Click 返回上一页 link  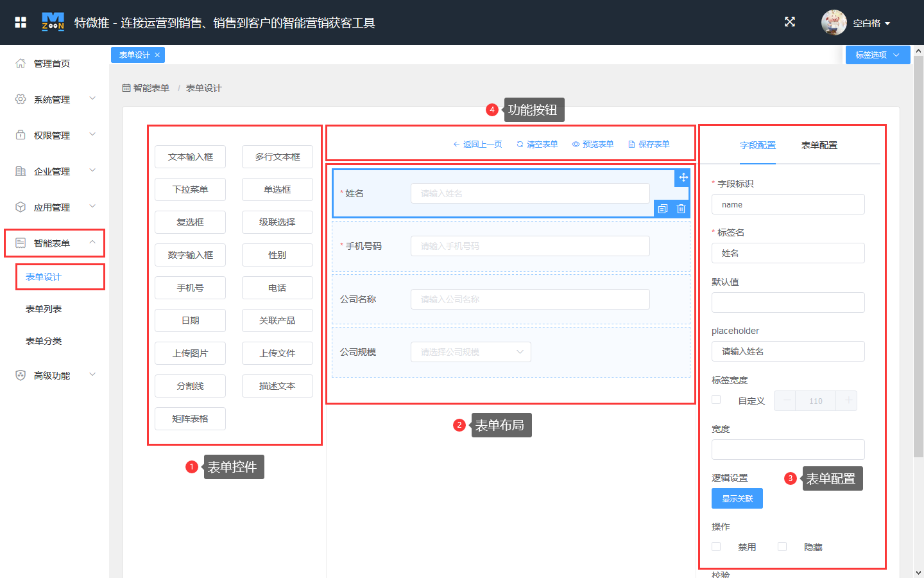477,144
